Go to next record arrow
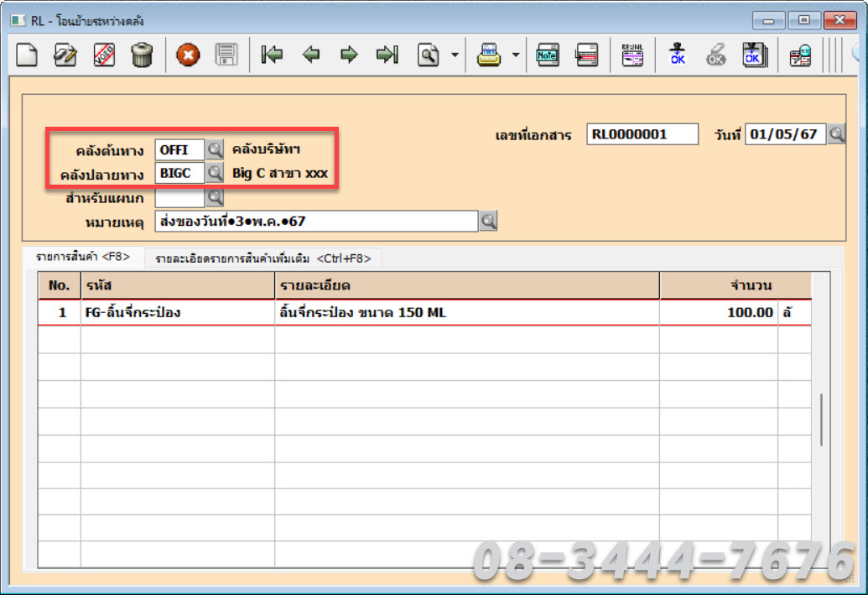Screen dimensions: 868x595 click(x=349, y=55)
